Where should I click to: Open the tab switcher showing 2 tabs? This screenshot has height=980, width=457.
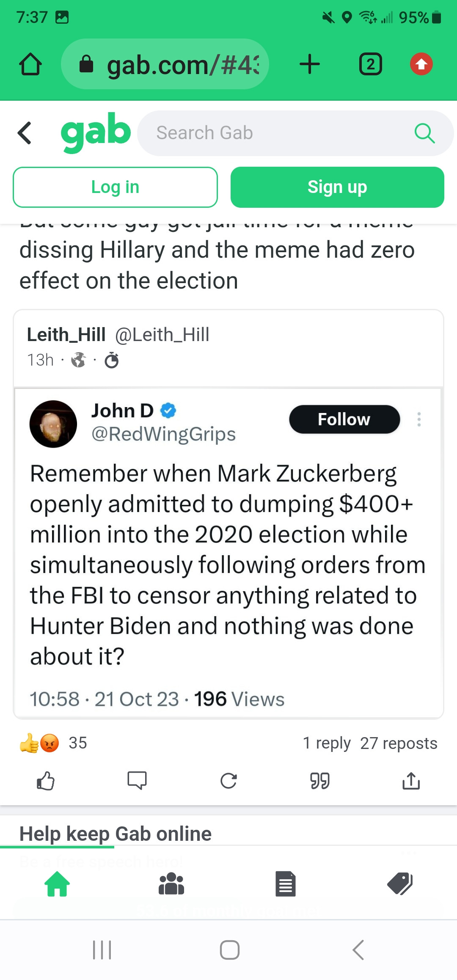tap(371, 64)
